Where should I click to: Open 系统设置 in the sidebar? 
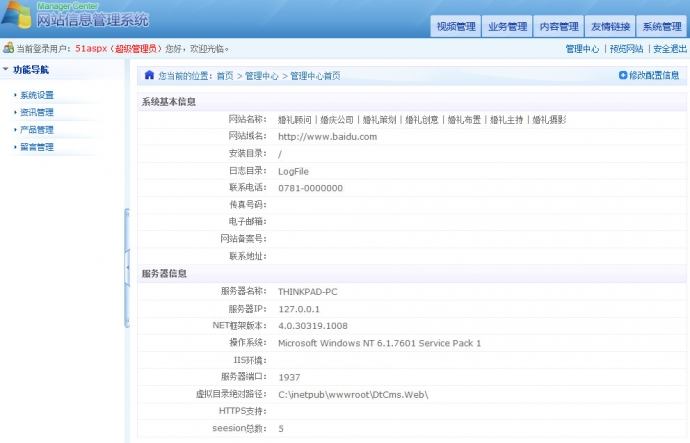pyautogui.click(x=37, y=95)
